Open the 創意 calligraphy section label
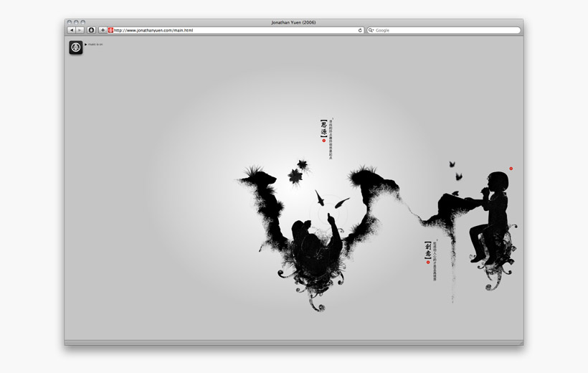This screenshot has height=373, width=588. point(428,250)
